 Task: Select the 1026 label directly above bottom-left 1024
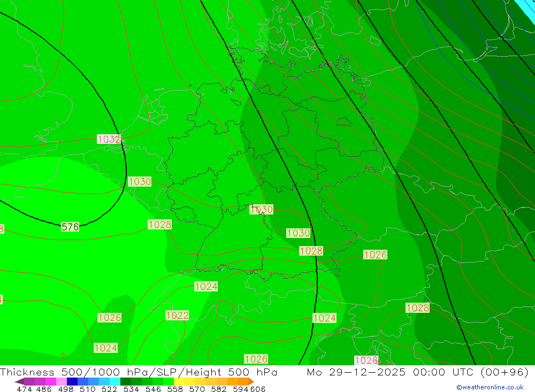coord(110,318)
